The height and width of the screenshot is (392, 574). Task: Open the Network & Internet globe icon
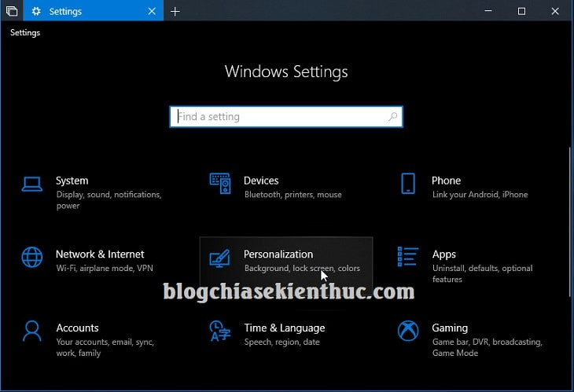(x=32, y=257)
